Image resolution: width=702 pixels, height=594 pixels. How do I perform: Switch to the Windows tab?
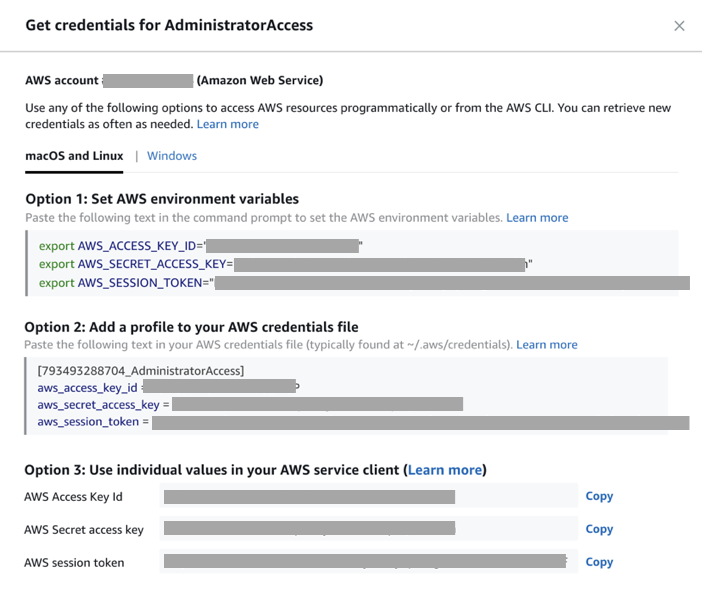click(x=172, y=156)
